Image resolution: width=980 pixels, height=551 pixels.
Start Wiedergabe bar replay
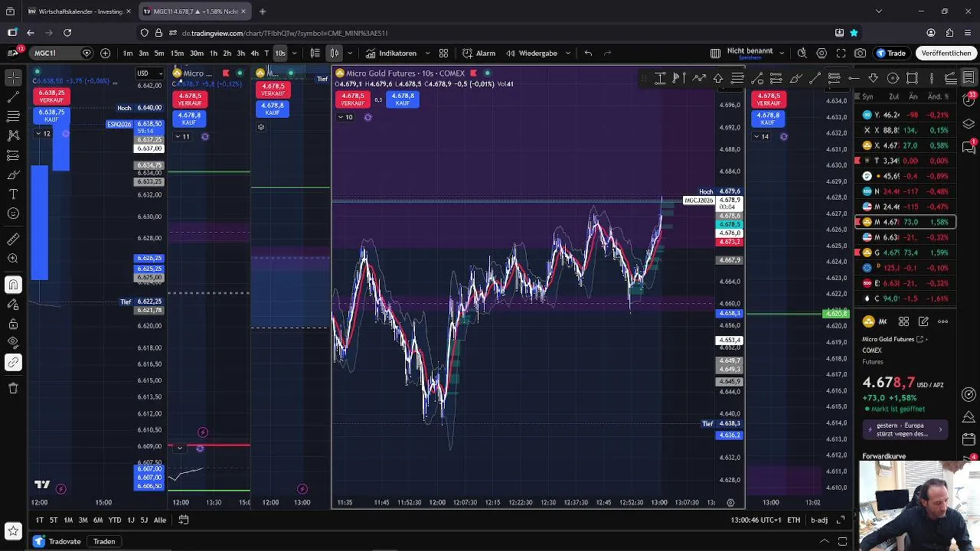pyautogui.click(x=531, y=53)
